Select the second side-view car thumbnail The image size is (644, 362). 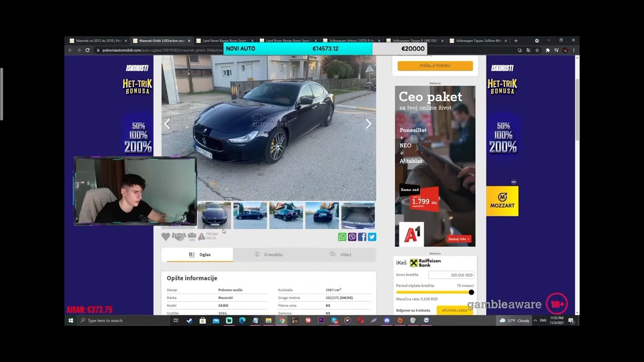[250, 215]
